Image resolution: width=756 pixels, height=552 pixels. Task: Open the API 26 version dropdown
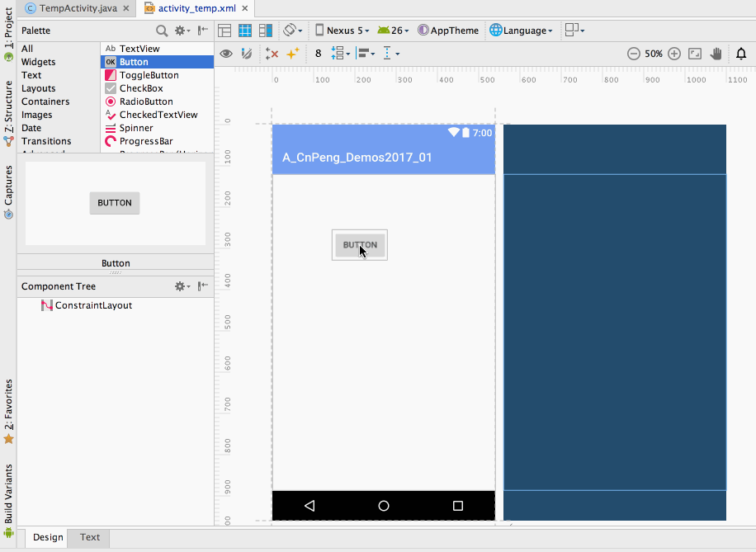point(393,30)
